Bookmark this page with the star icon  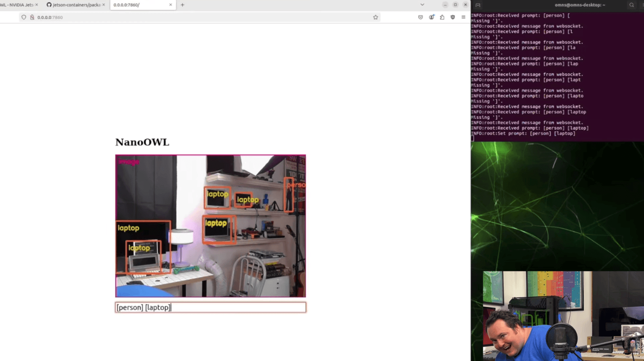tap(375, 17)
